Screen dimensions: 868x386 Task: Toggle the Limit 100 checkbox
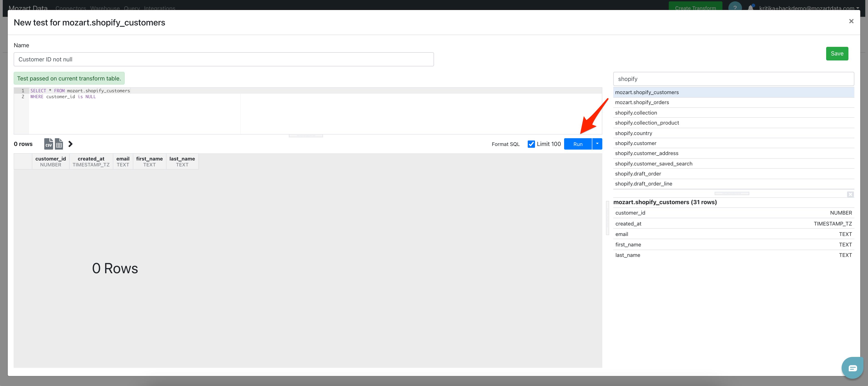coord(531,144)
